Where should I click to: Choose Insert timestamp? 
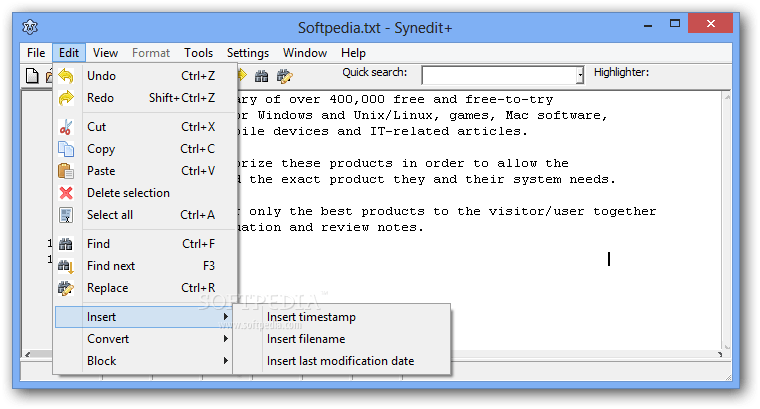coord(311,317)
